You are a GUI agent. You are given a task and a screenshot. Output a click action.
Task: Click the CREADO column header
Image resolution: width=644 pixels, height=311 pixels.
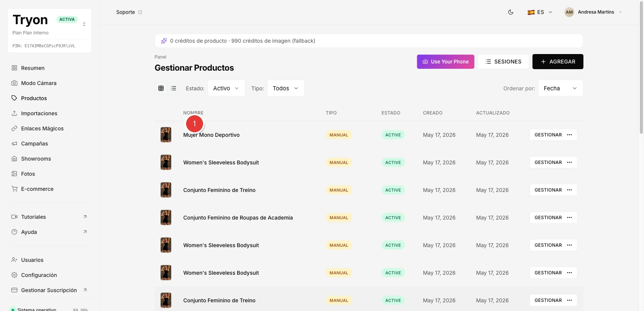pyautogui.click(x=433, y=113)
